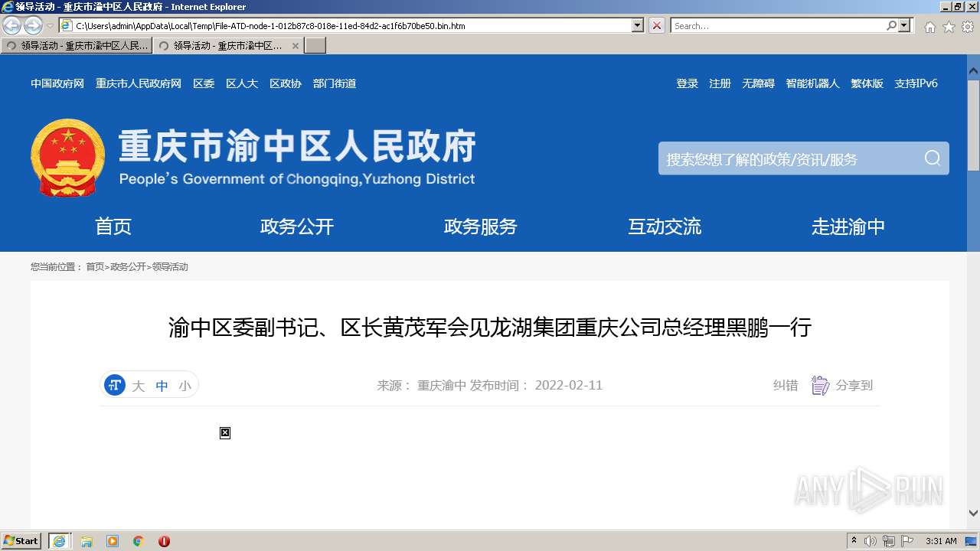Click the volume speaker tray icon
980x551 pixels.
pos(871,541)
